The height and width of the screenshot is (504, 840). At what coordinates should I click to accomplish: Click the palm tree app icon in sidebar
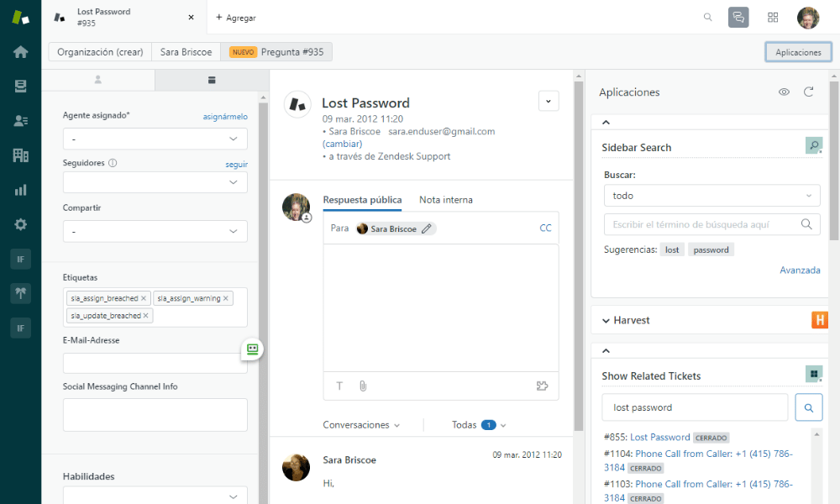coord(20,293)
